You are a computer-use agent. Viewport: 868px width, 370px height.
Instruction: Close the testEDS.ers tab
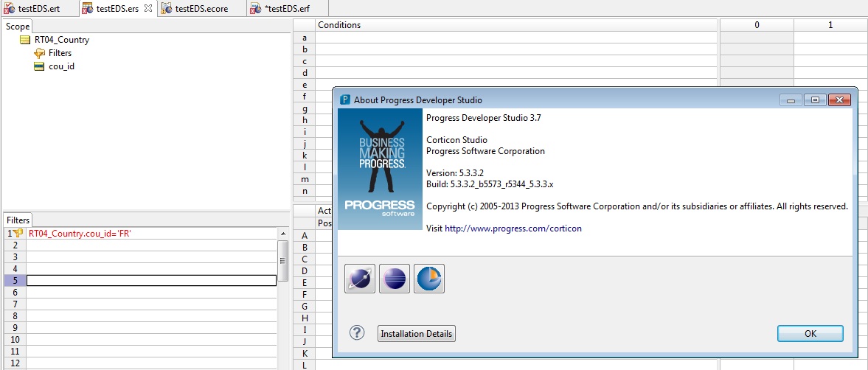(x=147, y=8)
